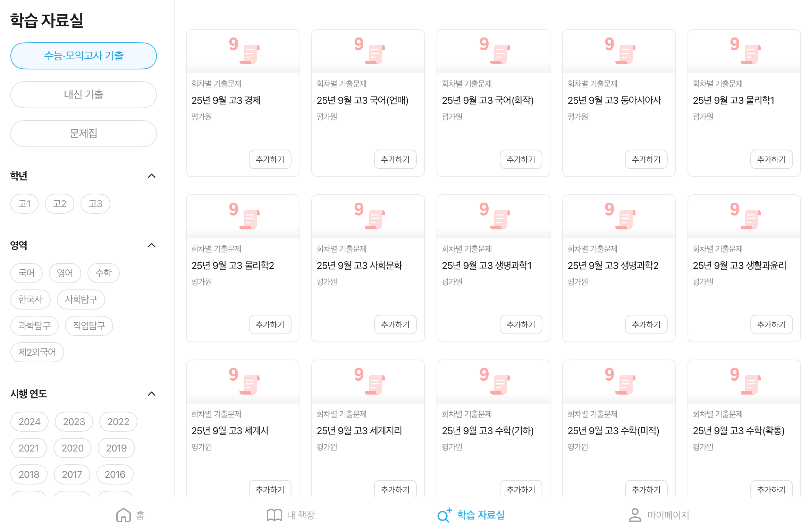810x532 pixels.
Task: Add 25년 9월 고3 생명과학1 via 추가하기
Action: (x=521, y=324)
